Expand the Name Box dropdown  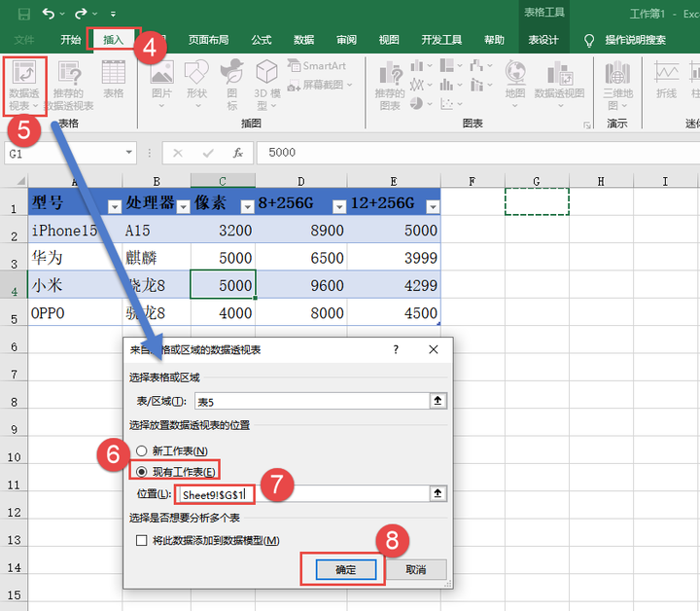(x=128, y=153)
